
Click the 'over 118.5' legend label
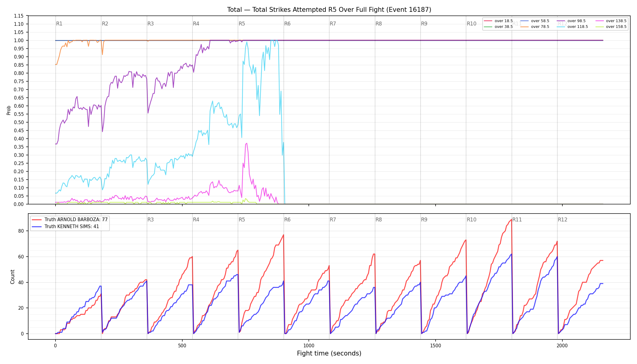[x=578, y=27]
